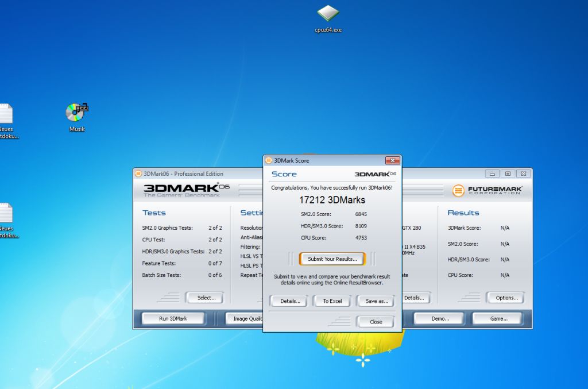Click the "0 of 6" Batch Size Tests count

pos(215,275)
